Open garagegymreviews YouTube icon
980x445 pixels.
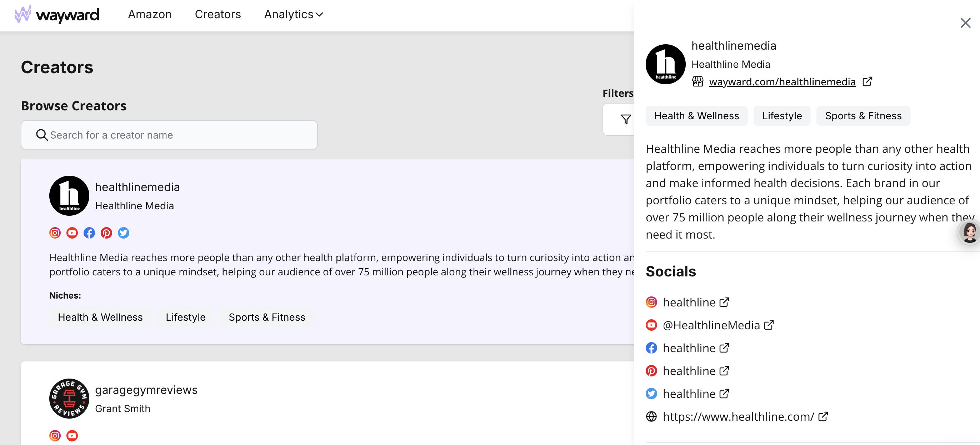72,435
